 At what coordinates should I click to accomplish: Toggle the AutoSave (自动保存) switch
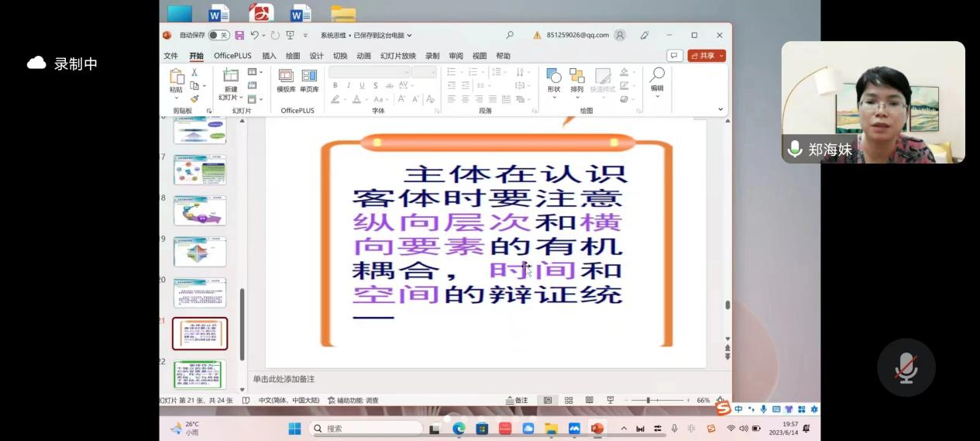coord(218,35)
